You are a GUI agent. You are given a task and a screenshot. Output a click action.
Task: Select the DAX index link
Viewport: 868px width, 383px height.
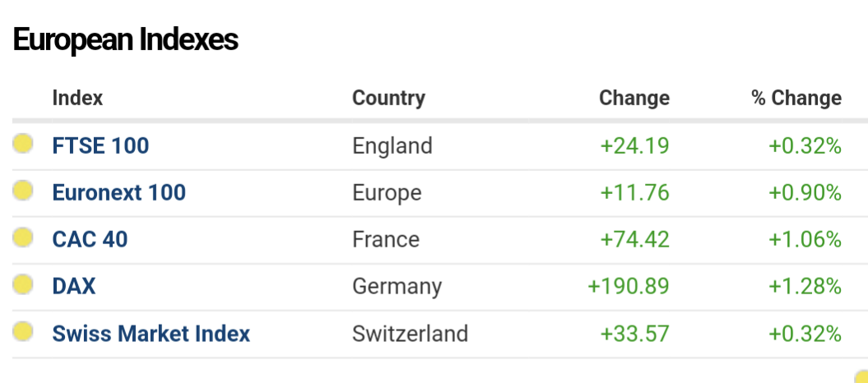point(74,287)
